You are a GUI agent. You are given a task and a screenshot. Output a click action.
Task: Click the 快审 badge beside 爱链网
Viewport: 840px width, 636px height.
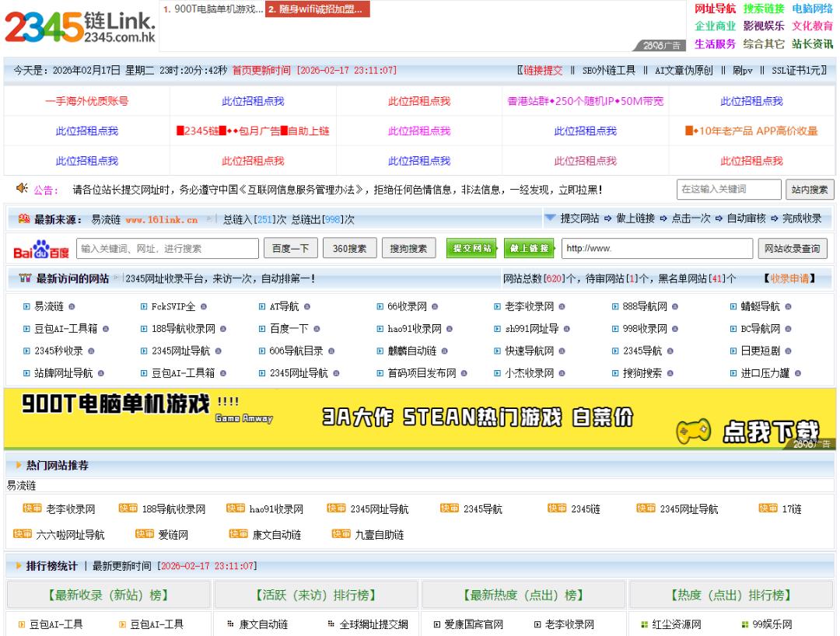click(x=145, y=534)
